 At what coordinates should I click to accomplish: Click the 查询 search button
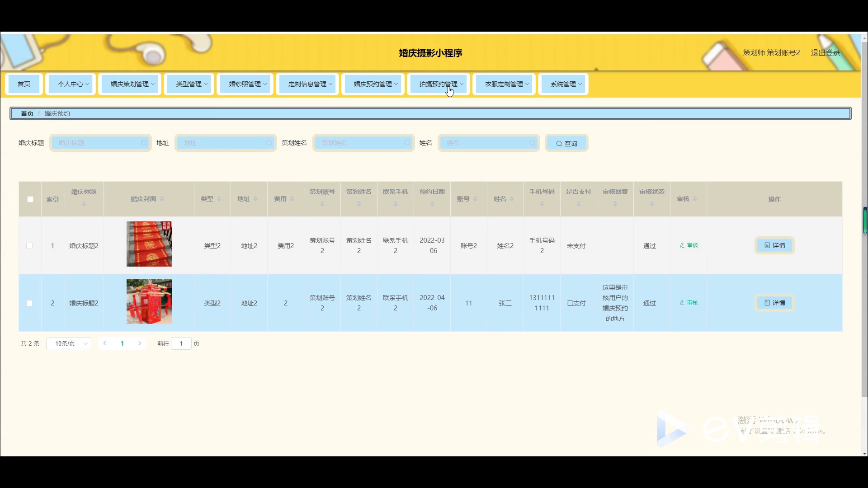pos(566,143)
